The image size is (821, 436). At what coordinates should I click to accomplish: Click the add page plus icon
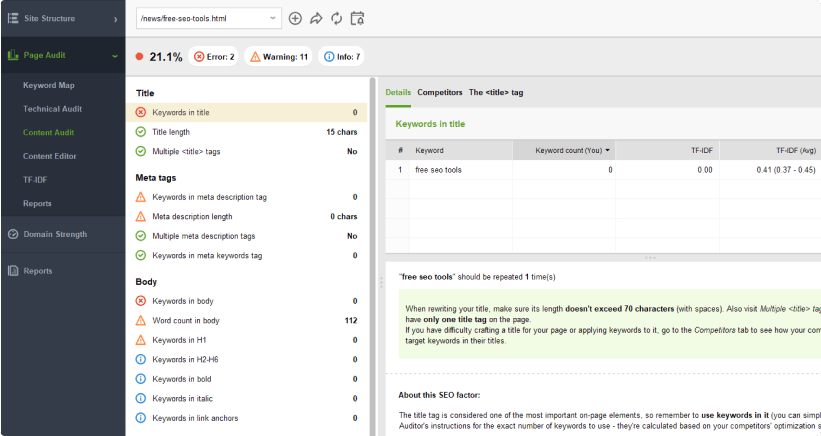pyautogui.click(x=295, y=18)
